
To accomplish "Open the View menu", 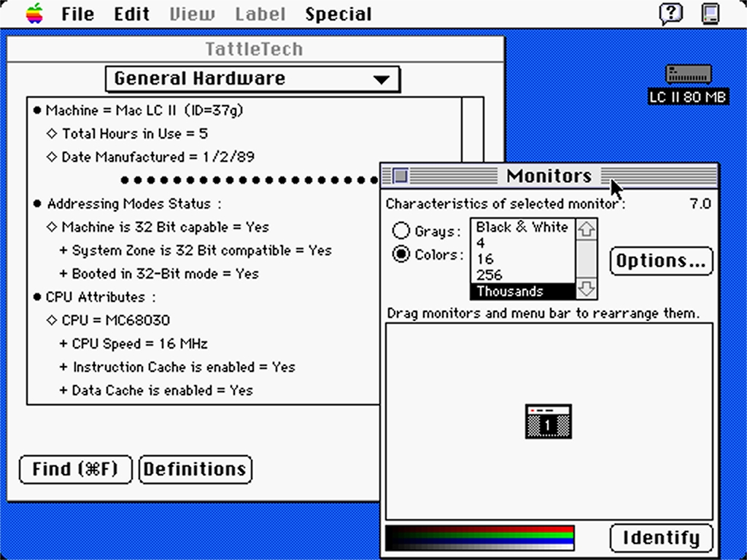I will 191,12.
